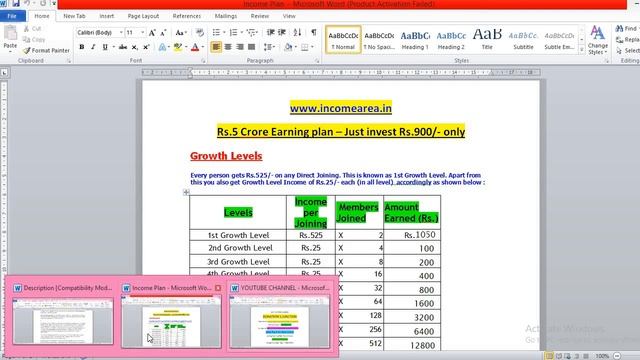Open www.incomearea.in link in document
This screenshot has width=640, height=360.
click(x=341, y=109)
